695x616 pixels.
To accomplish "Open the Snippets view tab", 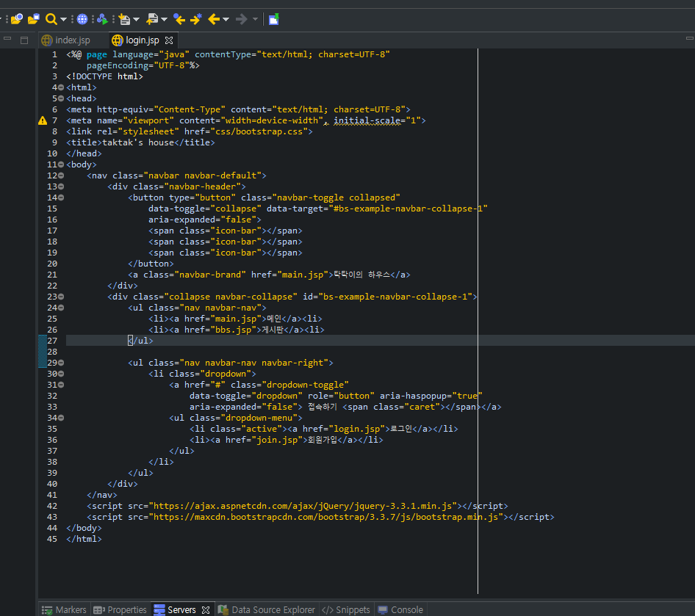I will 346,610.
